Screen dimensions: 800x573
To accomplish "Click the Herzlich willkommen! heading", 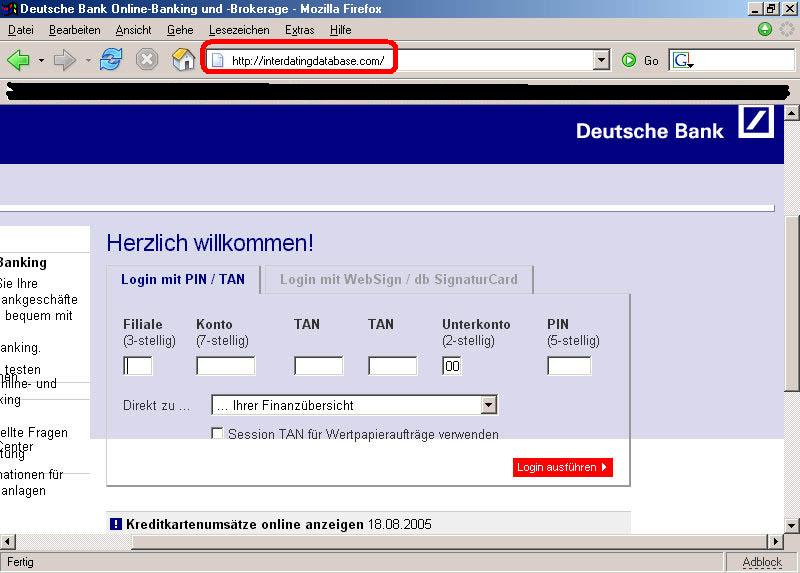I will point(210,243).
